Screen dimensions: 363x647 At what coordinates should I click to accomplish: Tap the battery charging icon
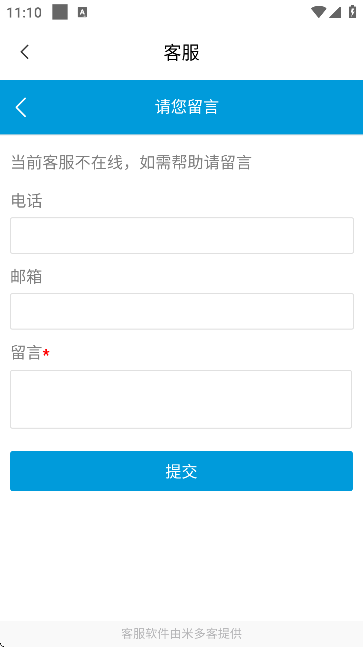tap(352, 12)
